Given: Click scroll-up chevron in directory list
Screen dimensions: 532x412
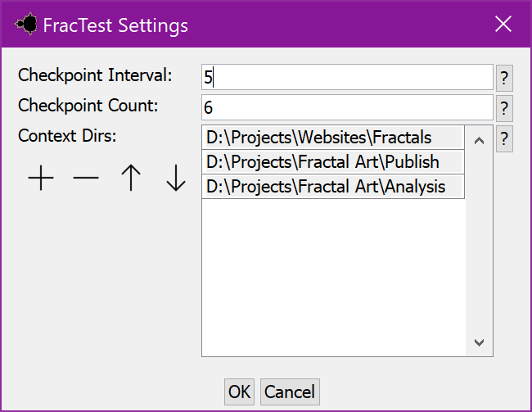Looking at the screenshot, I should (x=479, y=140).
